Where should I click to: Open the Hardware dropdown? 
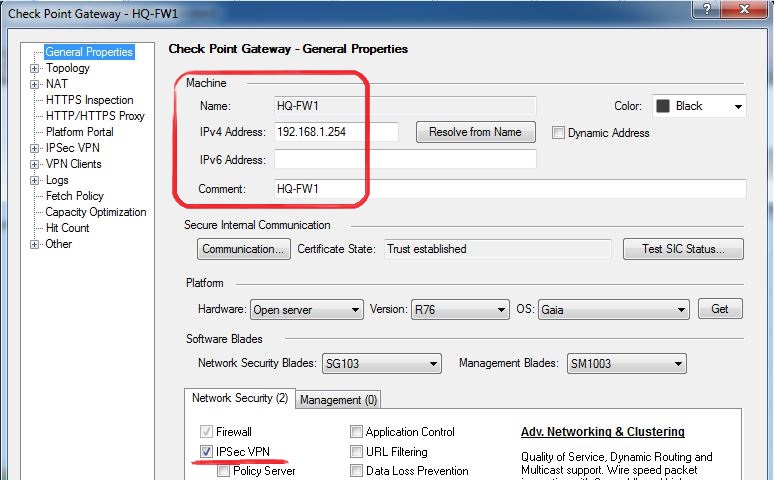(x=307, y=310)
